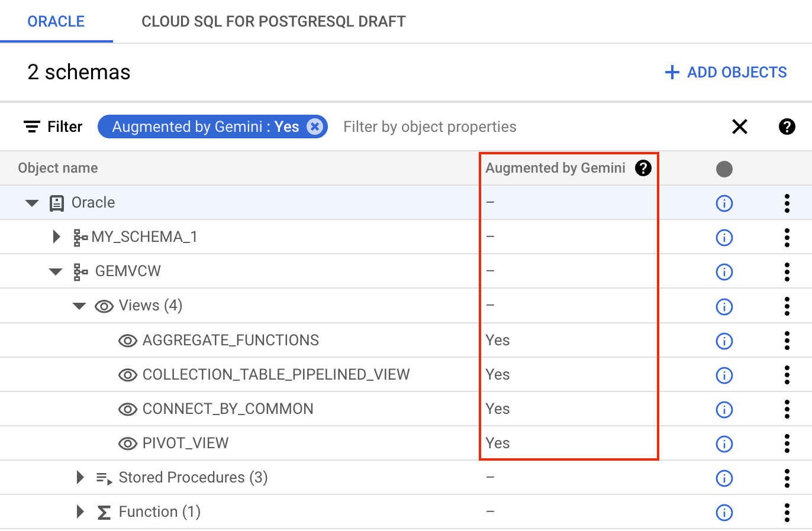Collapse the Views (4) group

pyautogui.click(x=79, y=306)
